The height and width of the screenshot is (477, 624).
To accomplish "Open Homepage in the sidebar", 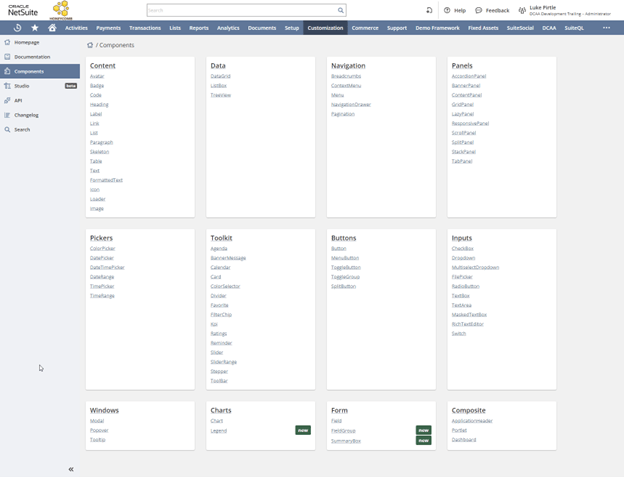I will tap(40, 42).
